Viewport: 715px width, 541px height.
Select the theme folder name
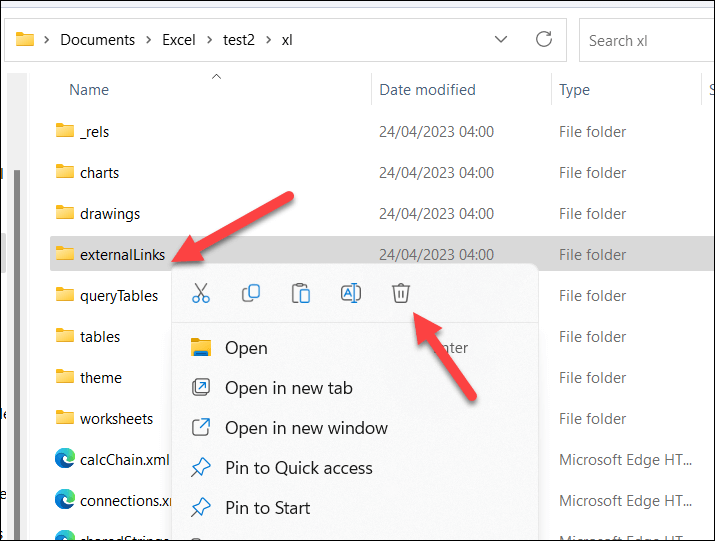[x=101, y=378]
